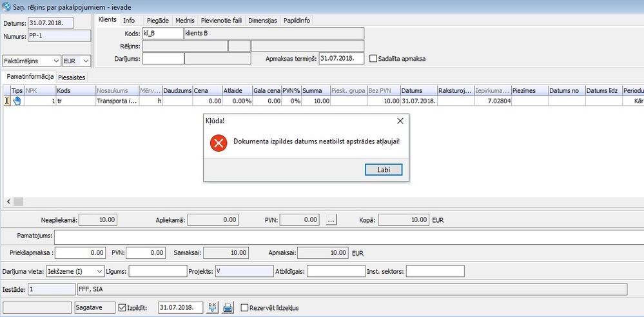This screenshot has width=644, height=317.
Task: Click the Kods column header
Action: [75, 90]
